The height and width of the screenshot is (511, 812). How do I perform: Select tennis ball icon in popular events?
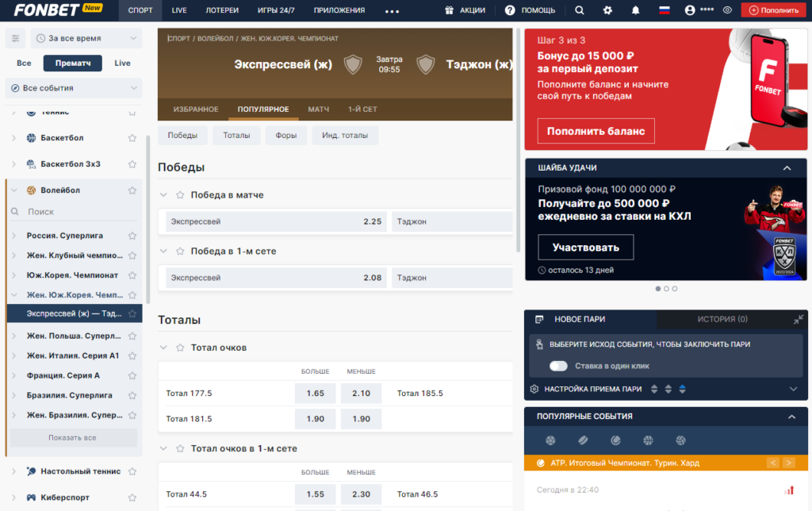615,440
